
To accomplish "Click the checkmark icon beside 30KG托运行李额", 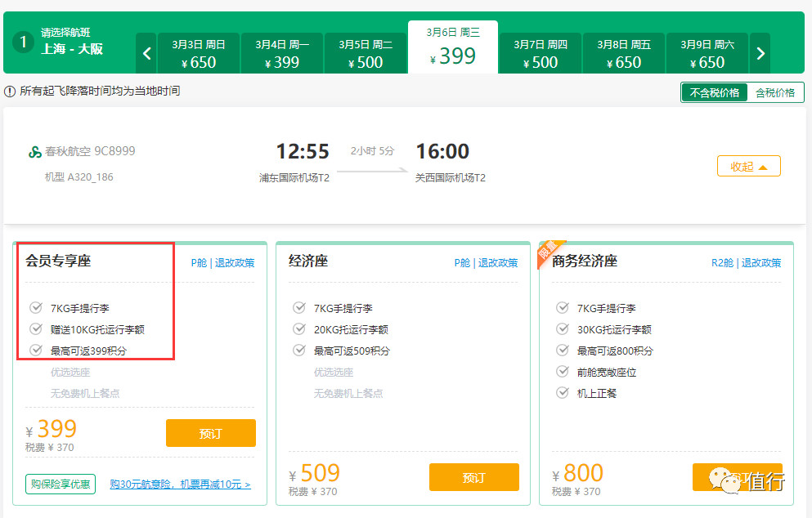I will [x=563, y=330].
